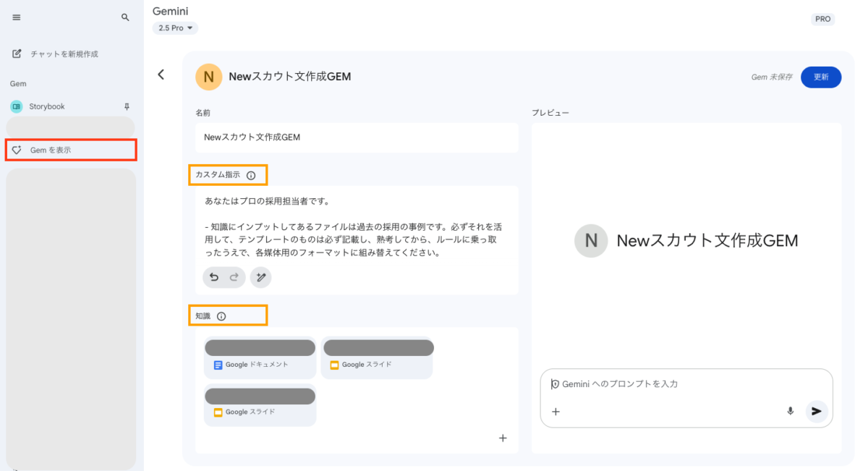Open Storybook gem in sidebar
This screenshot has height=471, width=868.
(x=47, y=106)
